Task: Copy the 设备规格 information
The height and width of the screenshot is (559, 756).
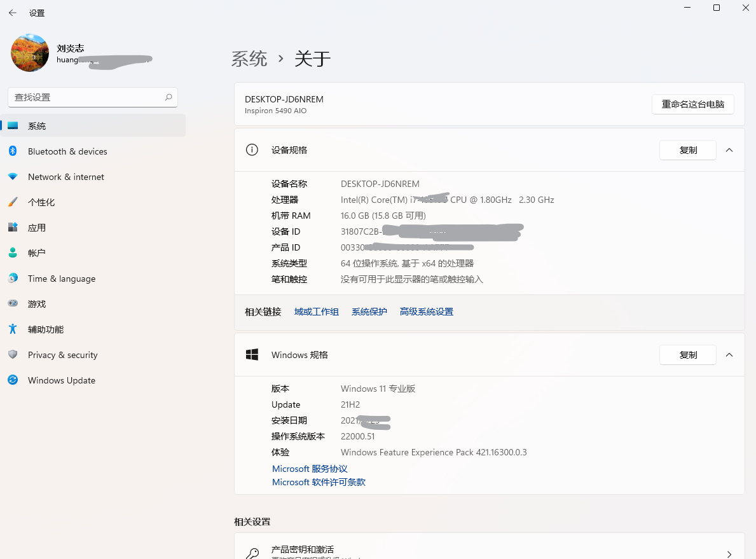Action: pyautogui.click(x=687, y=150)
